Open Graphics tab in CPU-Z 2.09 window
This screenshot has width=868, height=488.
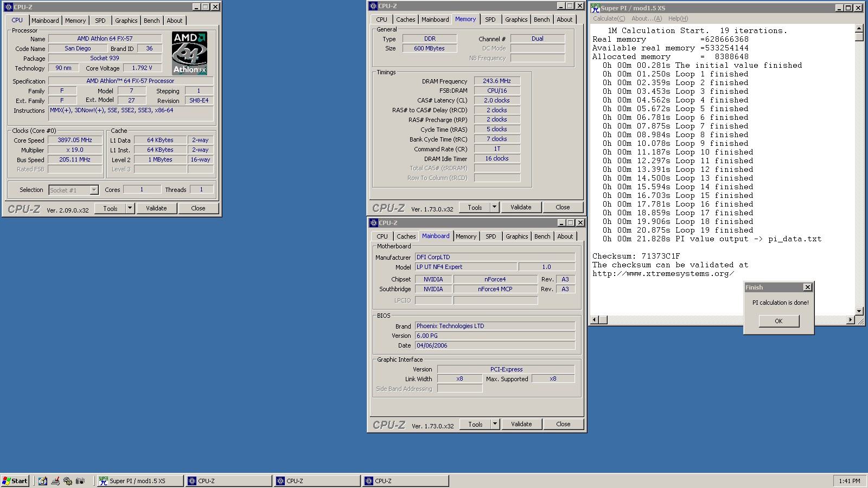point(126,21)
